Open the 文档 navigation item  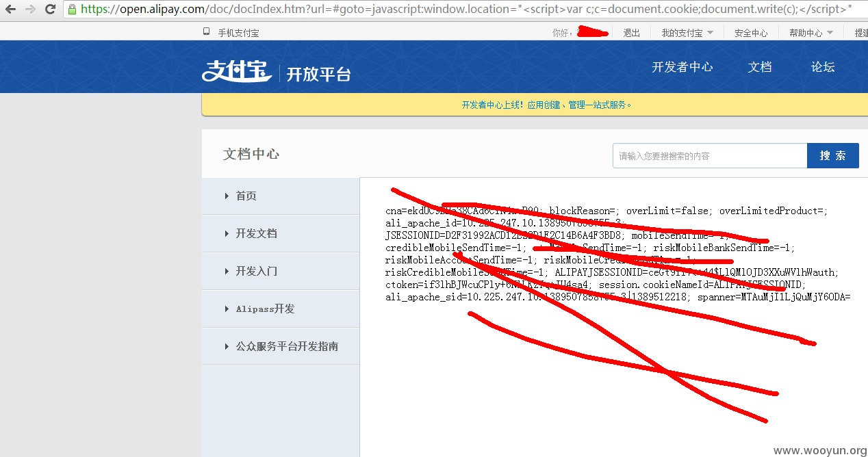(760, 67)
